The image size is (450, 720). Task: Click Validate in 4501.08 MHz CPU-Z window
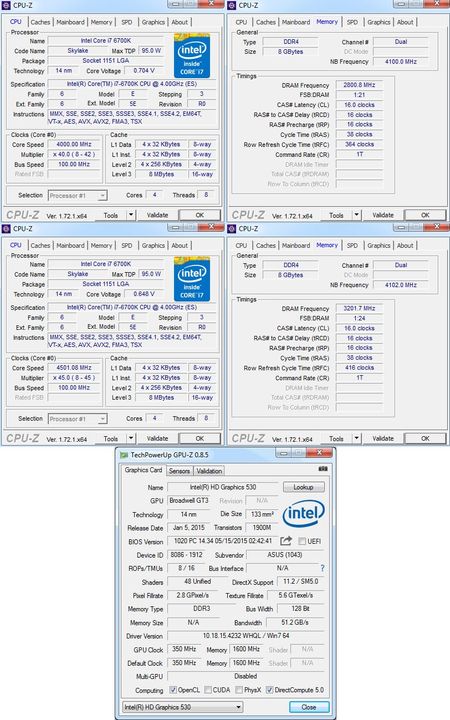click(157, 439)
